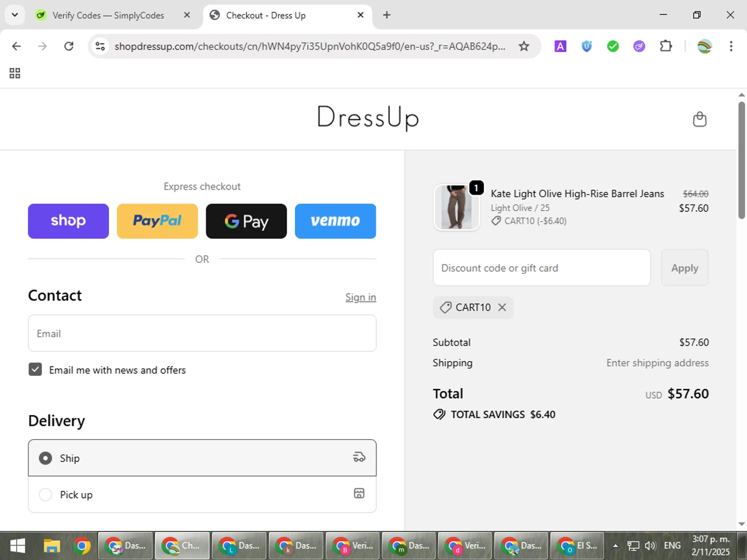Close the Checkout - Dress Up tab
Screen dimensions: 747x560
pyautogui.click(x=361, y=15)
